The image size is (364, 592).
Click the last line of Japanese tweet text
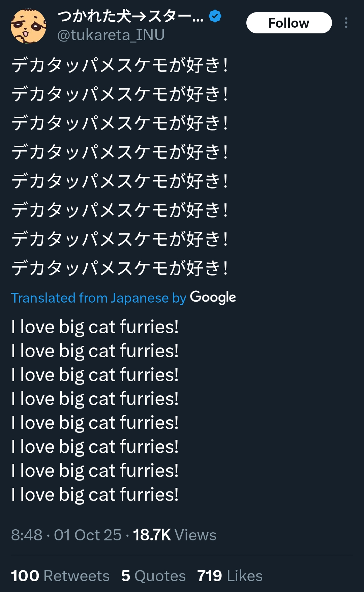click(x=120, y=268)
